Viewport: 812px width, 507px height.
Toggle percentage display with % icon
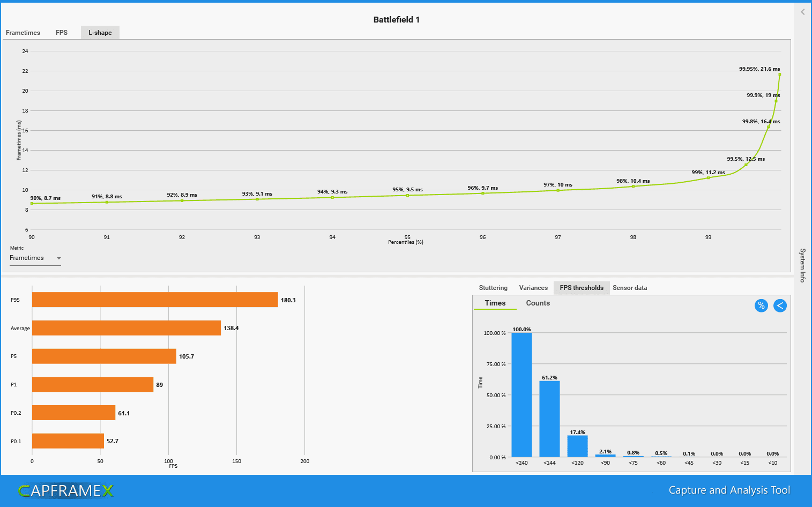point(761,305)
